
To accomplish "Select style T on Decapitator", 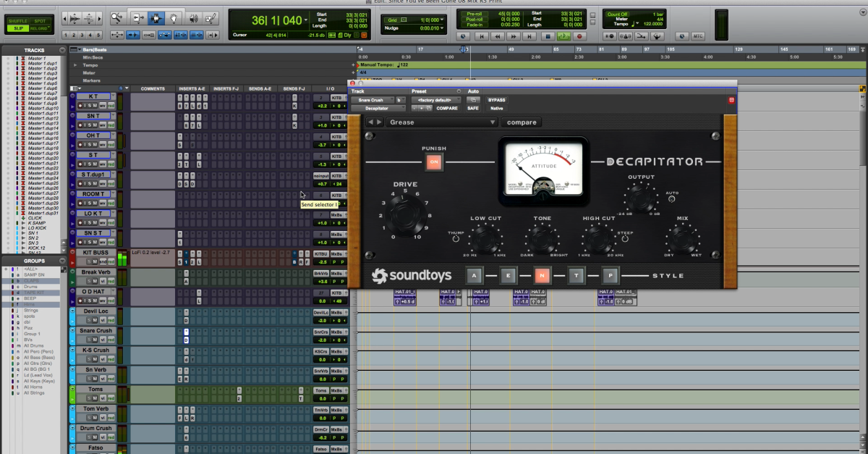I will [576, 276].
